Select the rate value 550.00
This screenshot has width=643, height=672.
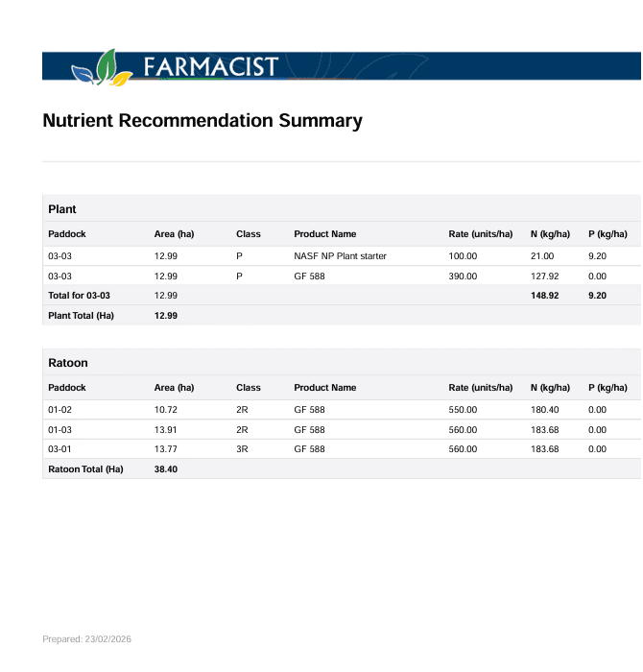click(x=463, y=410)
